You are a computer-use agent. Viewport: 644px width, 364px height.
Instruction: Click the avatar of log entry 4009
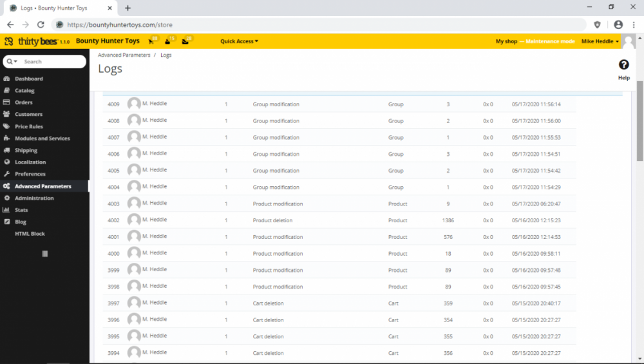[x=134, y=104]
